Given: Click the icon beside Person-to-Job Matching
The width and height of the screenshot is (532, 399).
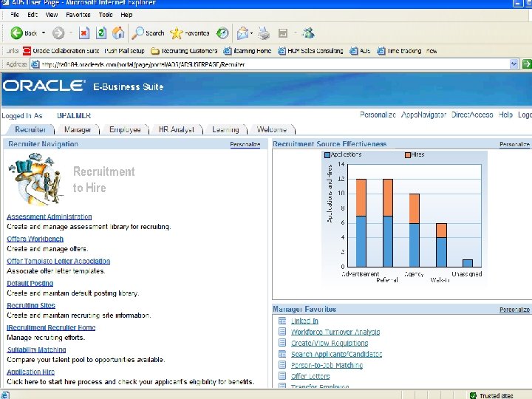Looking at the screenshot, I should 282,365.
